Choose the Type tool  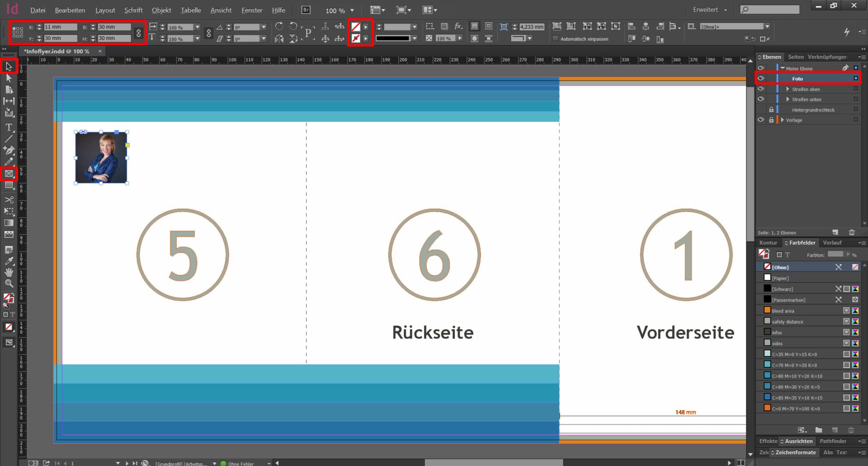[x=9, y=128]
